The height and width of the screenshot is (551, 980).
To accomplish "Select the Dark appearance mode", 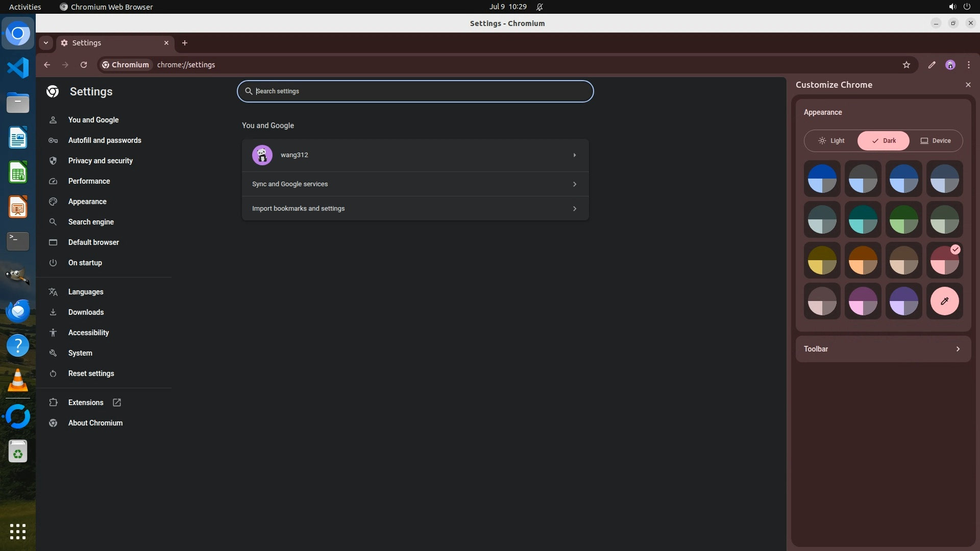I will [884, 141].
